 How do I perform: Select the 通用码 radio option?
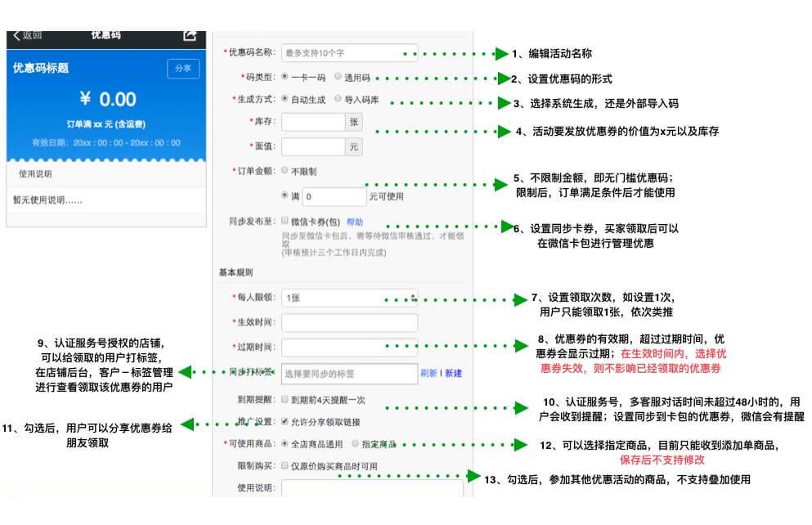tap(338, 77)
